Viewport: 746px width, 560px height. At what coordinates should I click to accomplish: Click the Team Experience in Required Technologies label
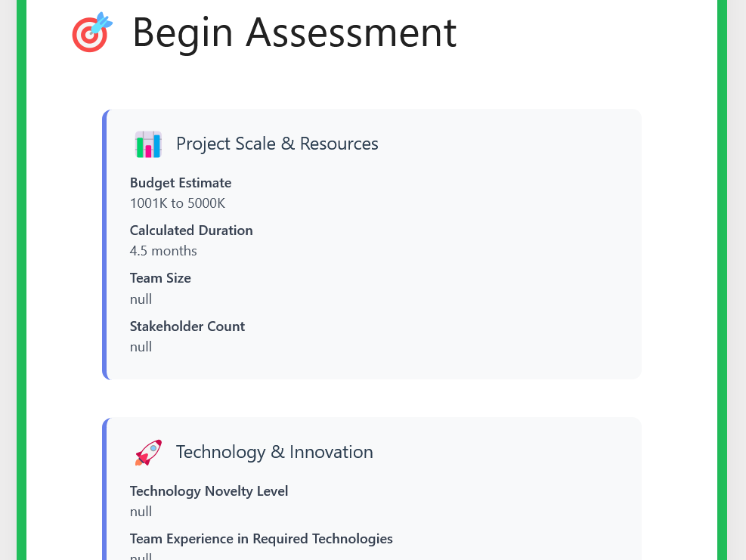[x=261, y=539]
